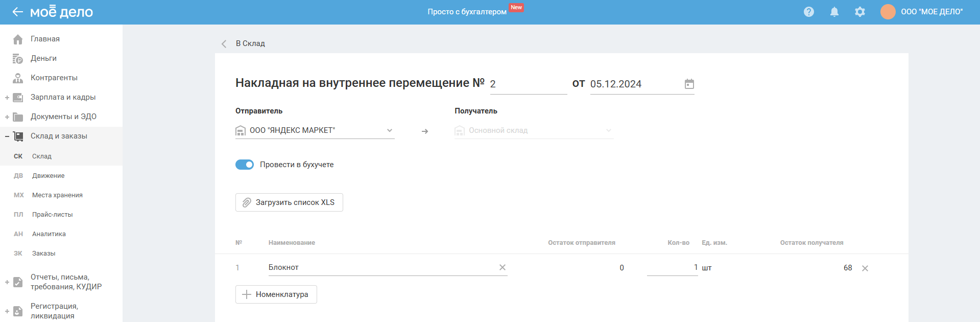Open Зарплата и кадры menu item
Image resolution: width=980 pixels, height=322 pixels.
coord(63,97)
